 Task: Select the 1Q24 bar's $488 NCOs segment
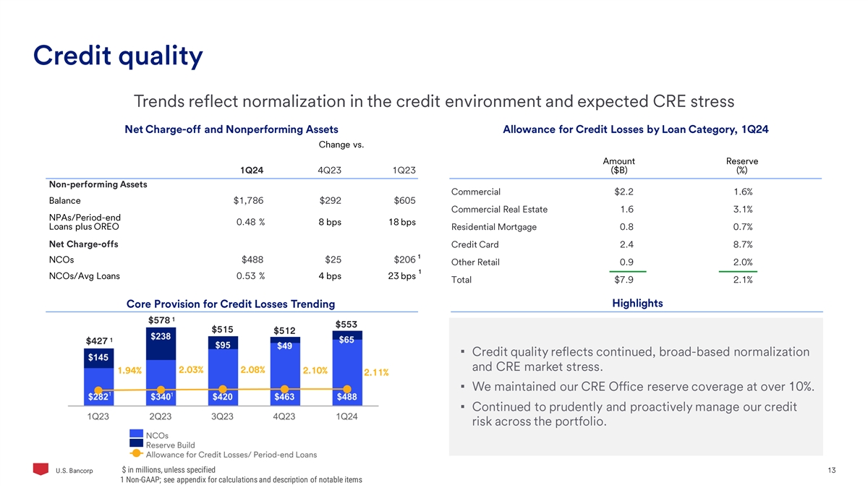[x=346, y=396]
